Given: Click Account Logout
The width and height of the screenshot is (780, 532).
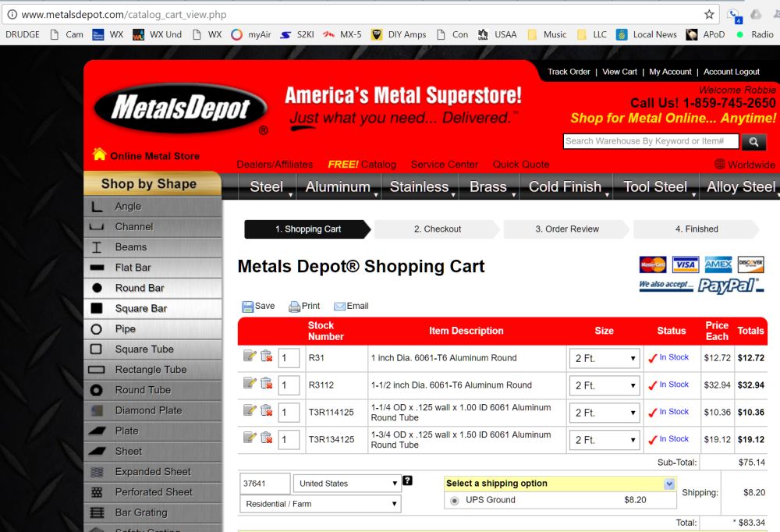Looking at the screenshot, I should pyautogui.click(x=732, y=72).
